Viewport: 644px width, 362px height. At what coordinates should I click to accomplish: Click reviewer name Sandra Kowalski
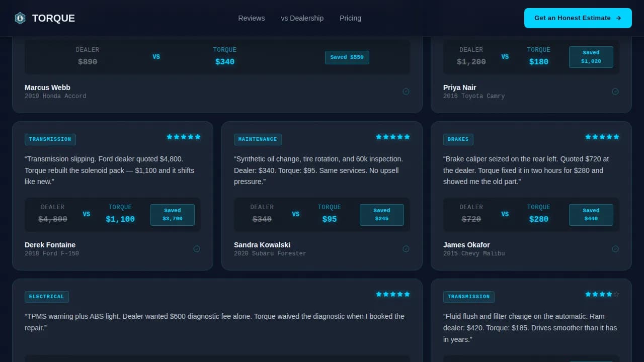262,245
